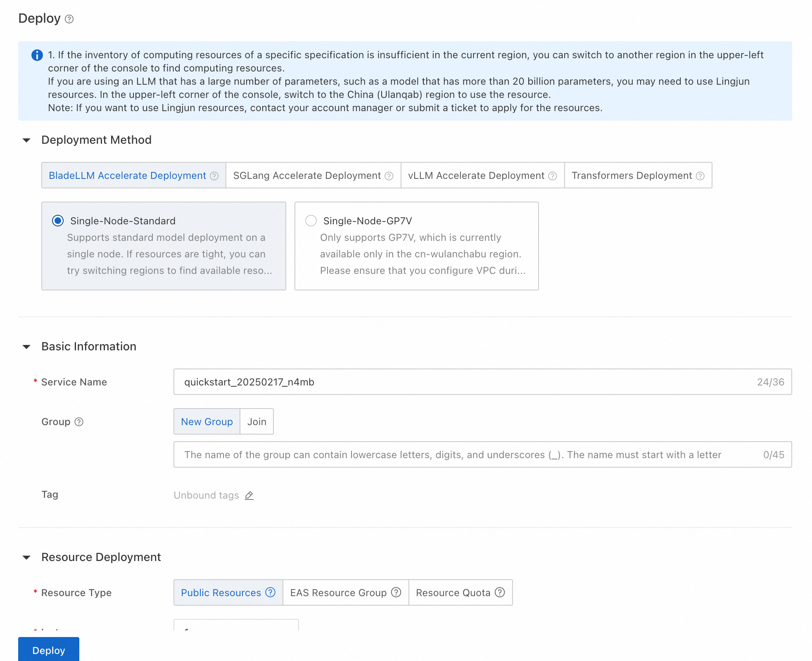
Task: Open help icon for Public Resources
Action: pyautogui.click(x=271, y=592)
